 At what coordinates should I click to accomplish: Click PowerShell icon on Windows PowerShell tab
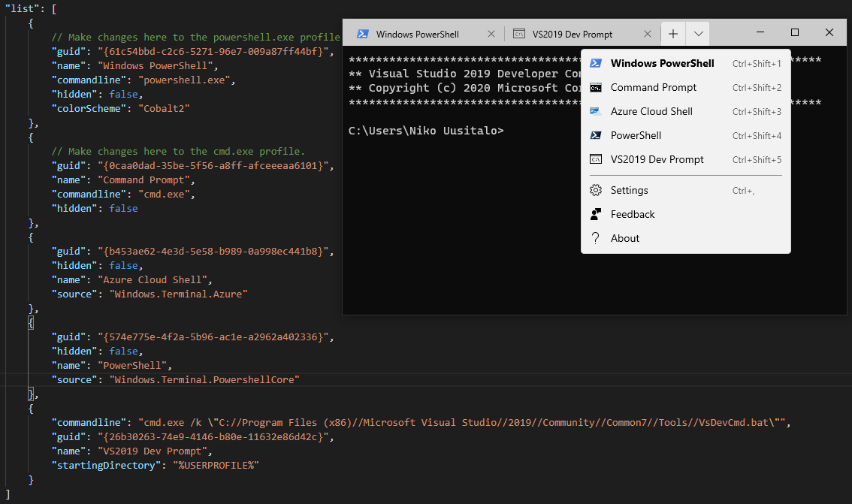(362, 34)
